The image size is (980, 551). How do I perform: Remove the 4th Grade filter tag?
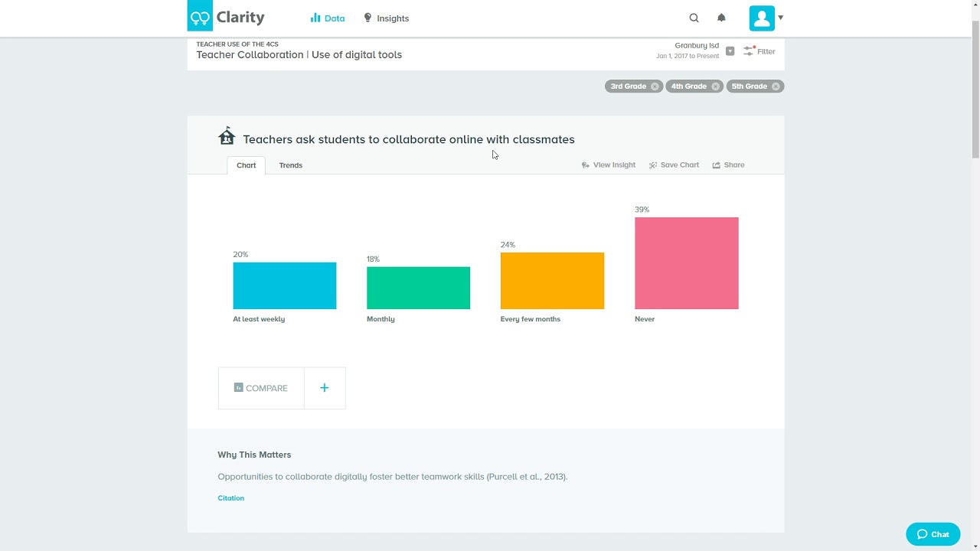pos(715,86)
